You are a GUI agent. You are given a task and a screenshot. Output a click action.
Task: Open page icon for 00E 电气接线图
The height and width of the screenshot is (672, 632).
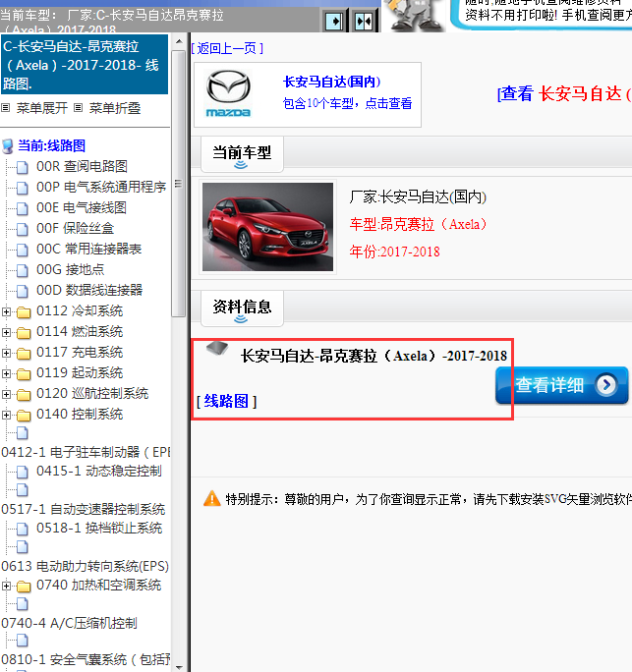(x=23, y=208)
